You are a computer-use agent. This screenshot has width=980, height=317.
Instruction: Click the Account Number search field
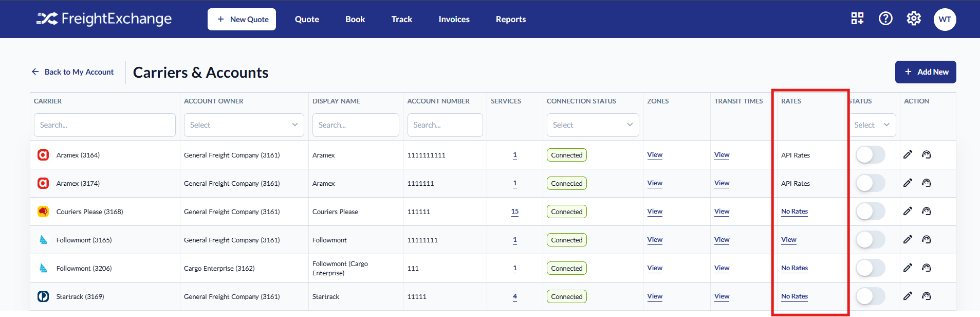445,125
